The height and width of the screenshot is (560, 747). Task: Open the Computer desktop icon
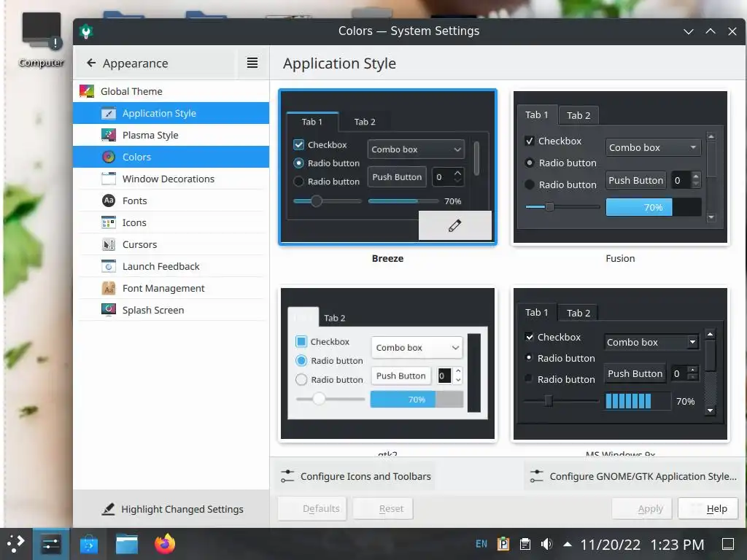tap(42, 41)
